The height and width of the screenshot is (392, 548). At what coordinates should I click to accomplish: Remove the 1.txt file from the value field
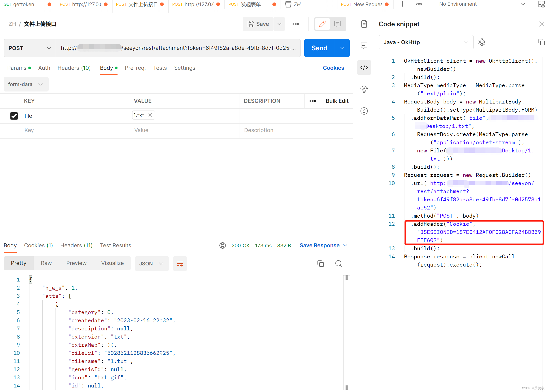point(150,115)
